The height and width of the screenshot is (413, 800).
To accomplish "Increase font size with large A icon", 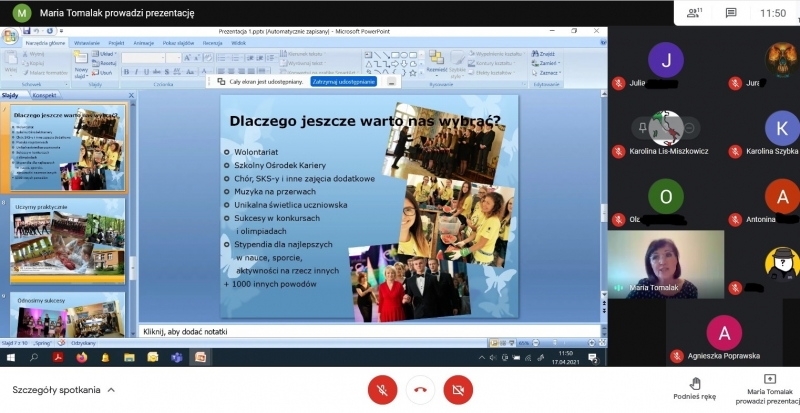I will (187, 58).
